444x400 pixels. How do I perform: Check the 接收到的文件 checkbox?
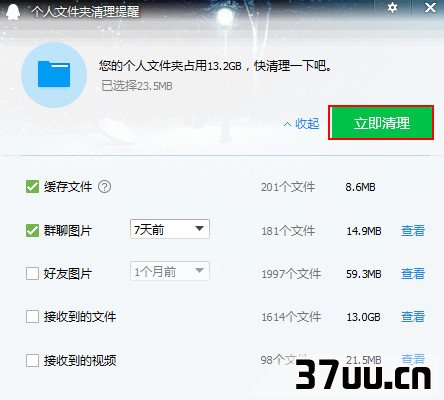(32, 317)
